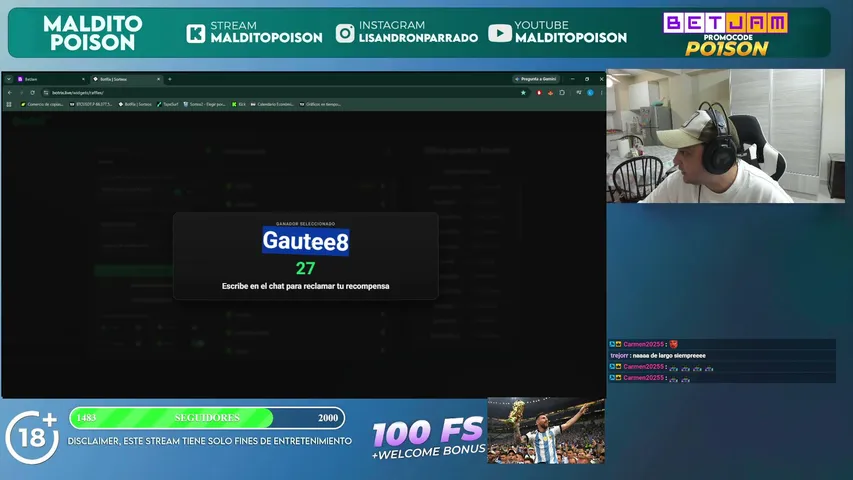Click the site info icon beside the URL

pos(46,93)
